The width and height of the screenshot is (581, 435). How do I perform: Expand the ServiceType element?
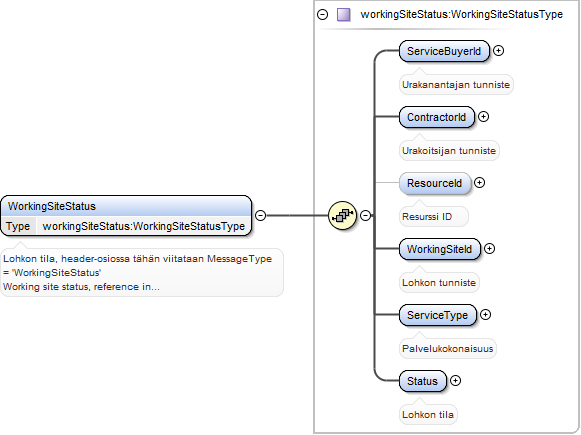click(485, 315)
